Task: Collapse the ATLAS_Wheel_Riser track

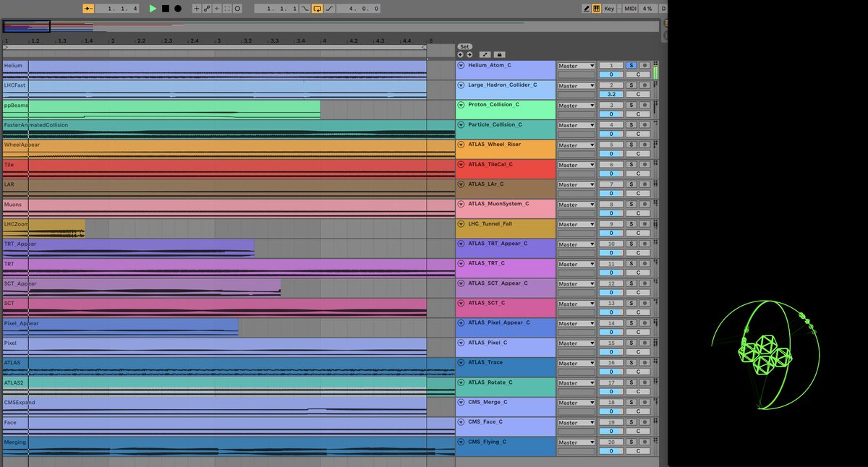Action: point(461,145)
